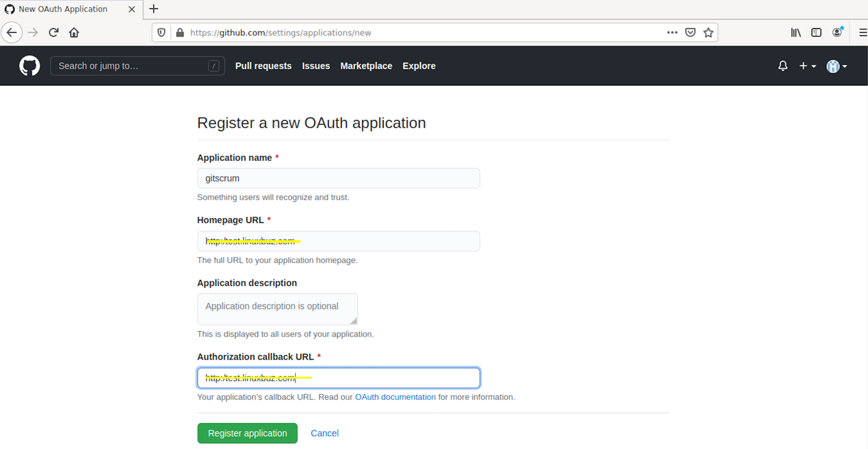Screen dimensions: 868x449
Task: Expand the GitHub create-new plus dropdown
Action: click(807, 66)
